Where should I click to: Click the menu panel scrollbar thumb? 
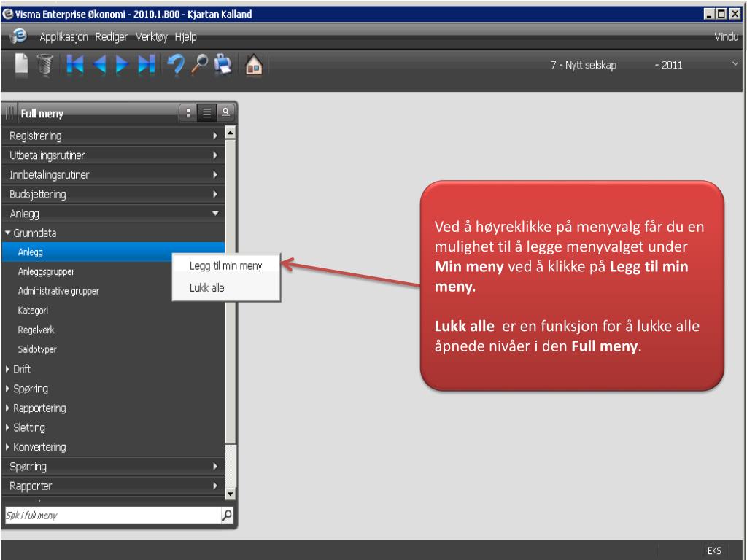[x=230, y=292]
